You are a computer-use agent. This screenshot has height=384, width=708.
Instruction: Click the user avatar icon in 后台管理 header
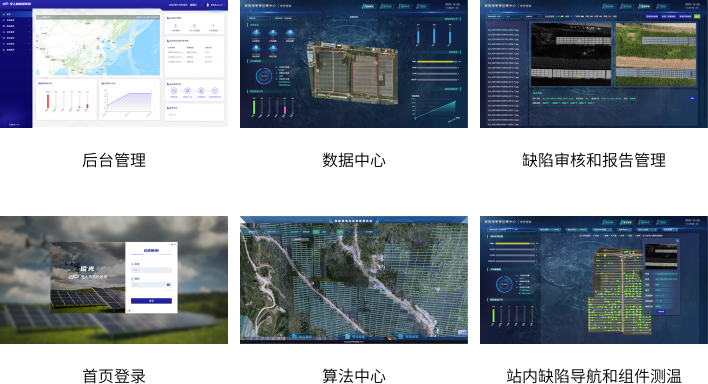208,5
